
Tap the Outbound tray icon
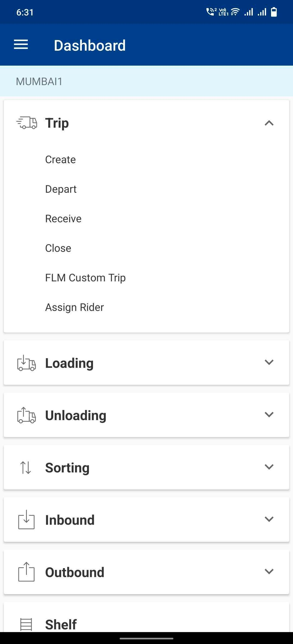[26, 572]
